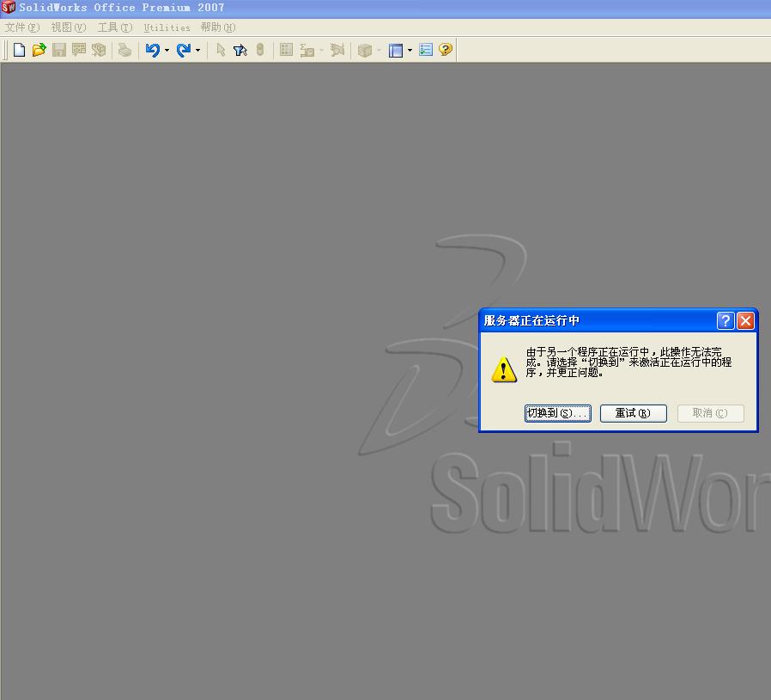Click the SolidWorks Office Premium 2007 title
771x700 pixels.
point(121,8)
